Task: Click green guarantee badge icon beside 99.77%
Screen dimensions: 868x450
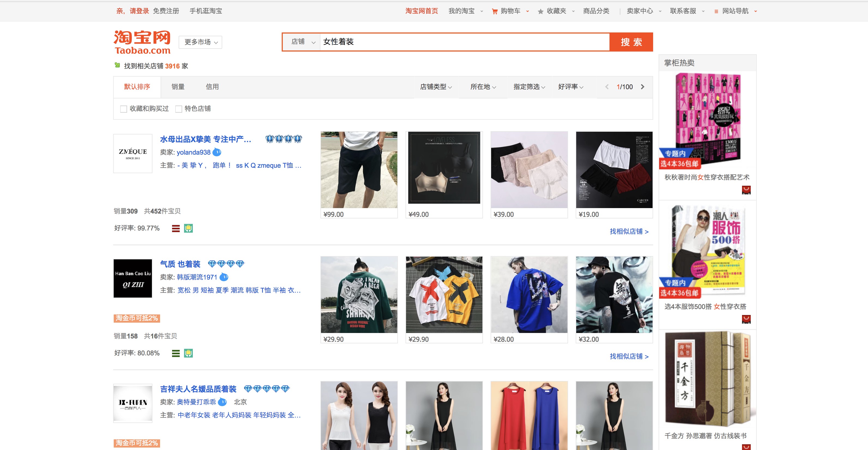Action: click(188, 228)
